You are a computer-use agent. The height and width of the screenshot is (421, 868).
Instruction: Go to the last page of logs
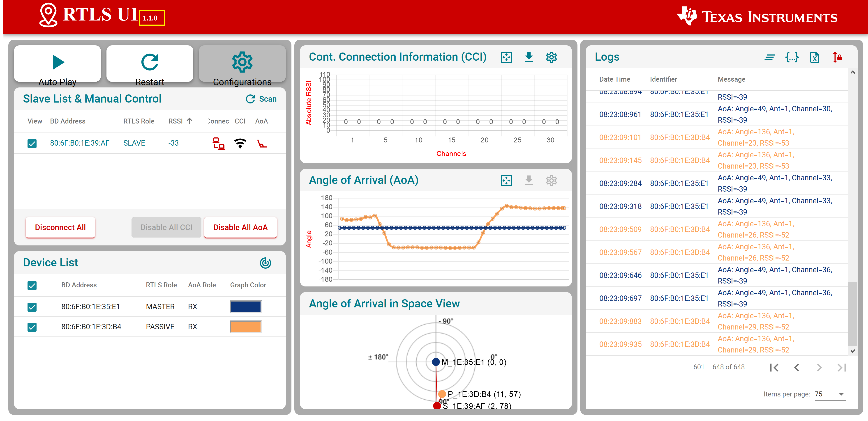click(x=842, y=368)
